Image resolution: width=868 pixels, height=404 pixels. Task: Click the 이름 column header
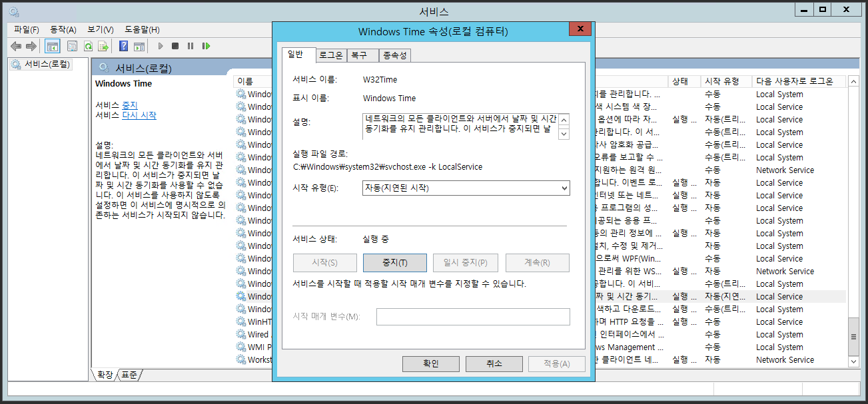253,81
